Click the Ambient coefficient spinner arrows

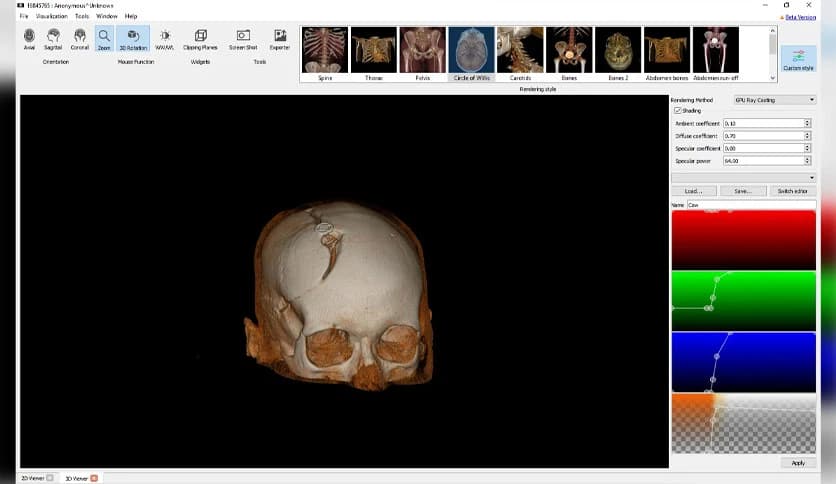[807, 123]
